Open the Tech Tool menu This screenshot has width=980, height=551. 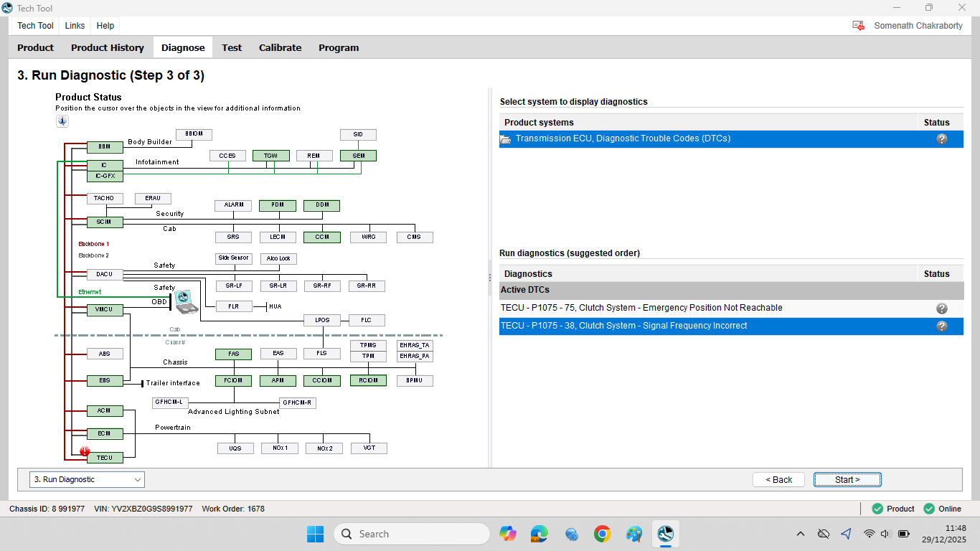[35, 26]
